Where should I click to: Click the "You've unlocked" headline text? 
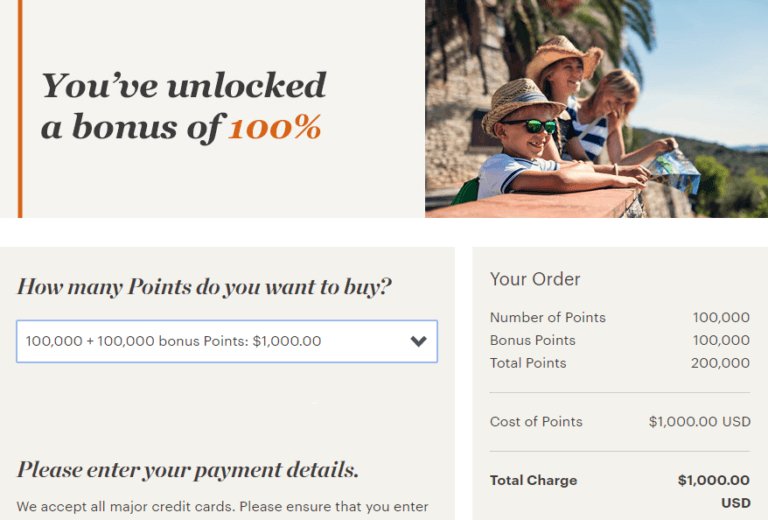183,86
